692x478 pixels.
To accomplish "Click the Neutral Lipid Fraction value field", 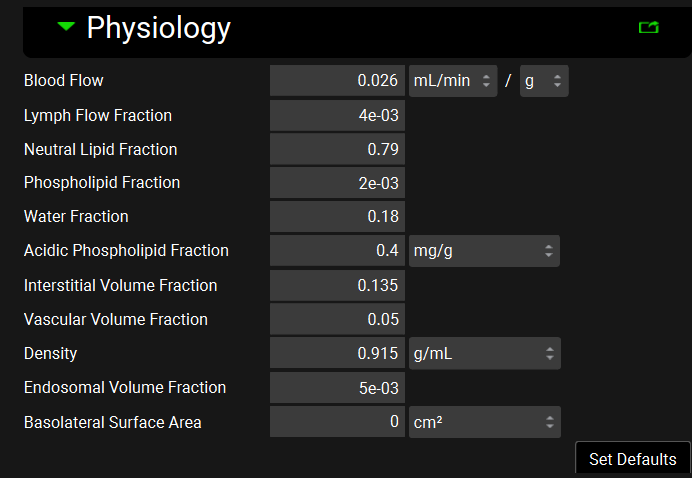I will click(337, 150).
